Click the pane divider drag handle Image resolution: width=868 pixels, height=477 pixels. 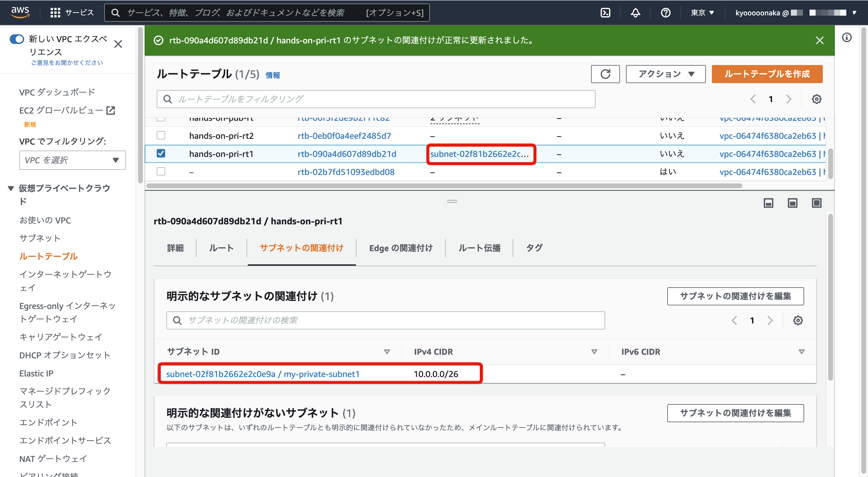tap(452, 201)
